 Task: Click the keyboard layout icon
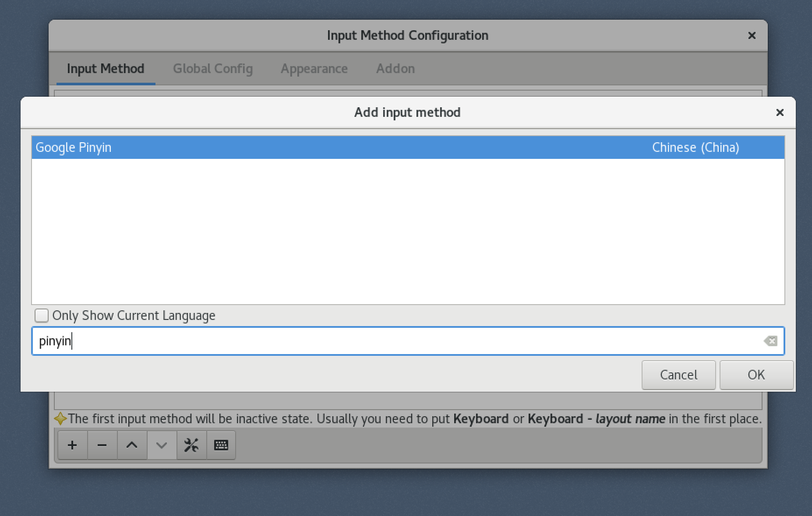pyautogui.click(x=221, y=445)
